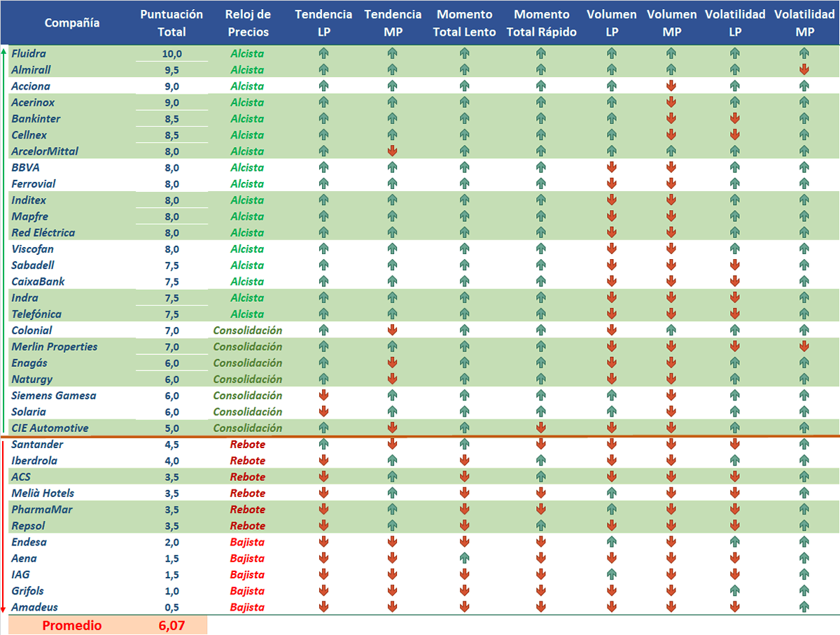Viewport: 840px width, 635px height.
Task: Select Grifols' 1,0 score cell
Action: tap(172, 591)
